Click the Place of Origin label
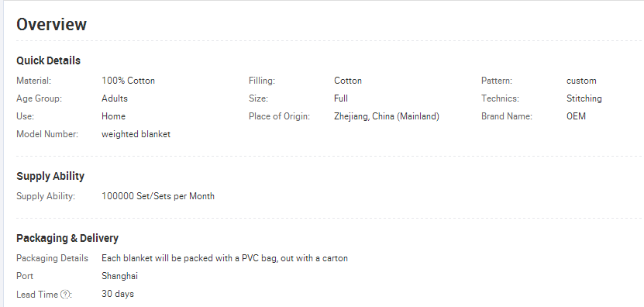Image resolution: width=644 pixels, height=307 pixels. pyautogui.click(x=279, y=116)
